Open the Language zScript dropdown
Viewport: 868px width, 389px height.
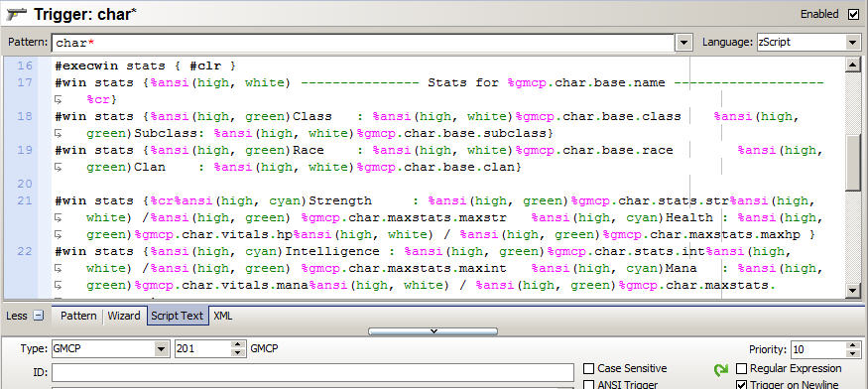pyautogui.click(x=853, y=42)
